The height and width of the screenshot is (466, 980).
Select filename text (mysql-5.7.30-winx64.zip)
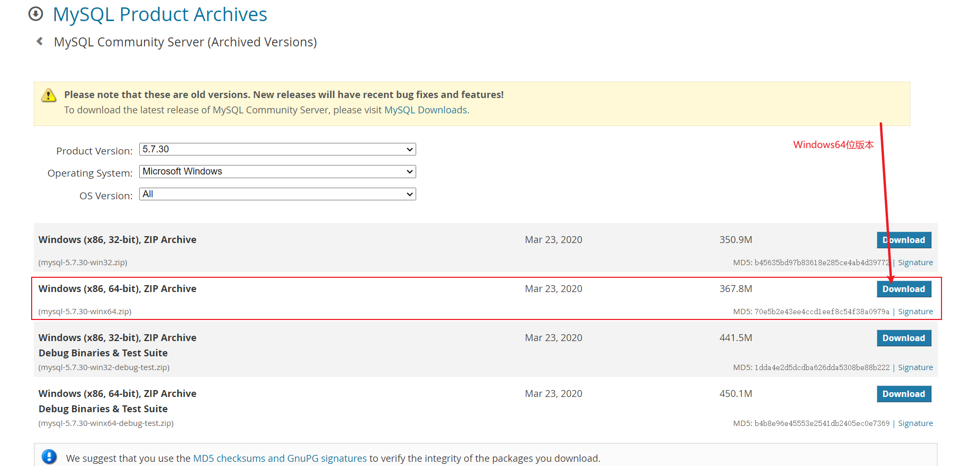click(85, 312)
